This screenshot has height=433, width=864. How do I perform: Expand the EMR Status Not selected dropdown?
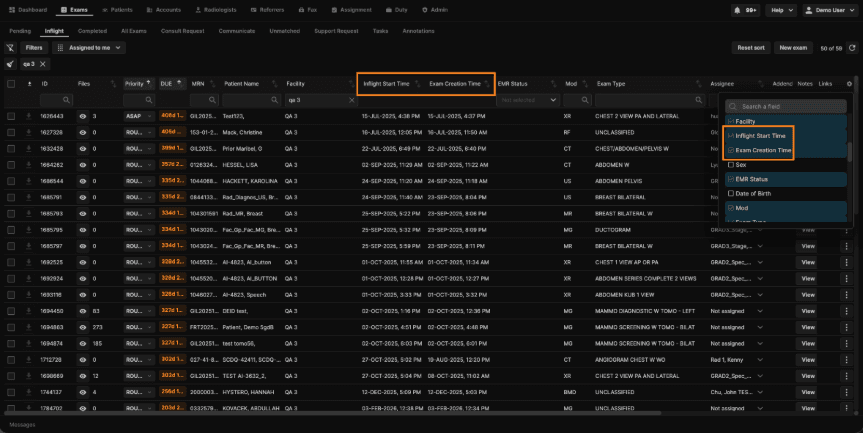tap(528, 100)
